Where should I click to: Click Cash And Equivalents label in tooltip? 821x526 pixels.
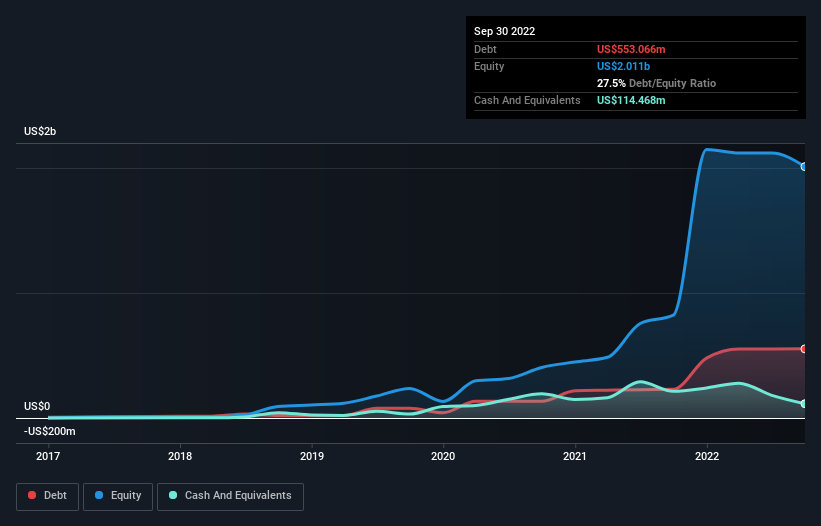coord(527,100)
